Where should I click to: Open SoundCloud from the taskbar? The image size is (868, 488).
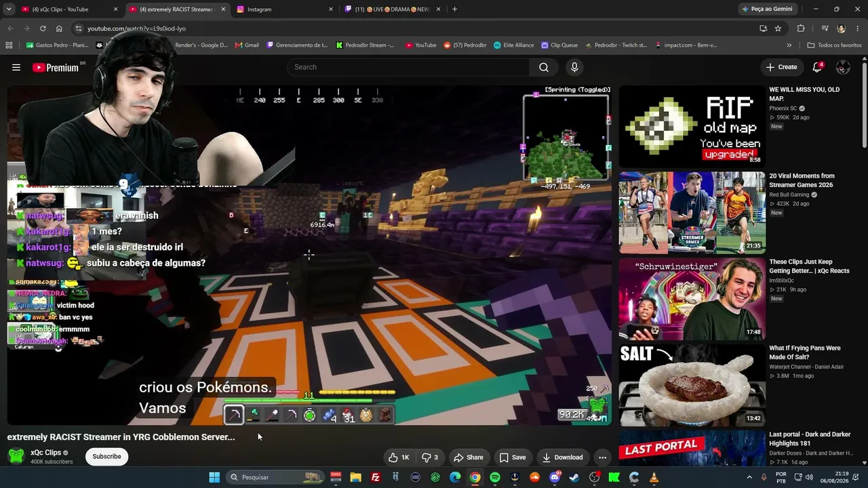pyautogui.click(x=534, y=477)
